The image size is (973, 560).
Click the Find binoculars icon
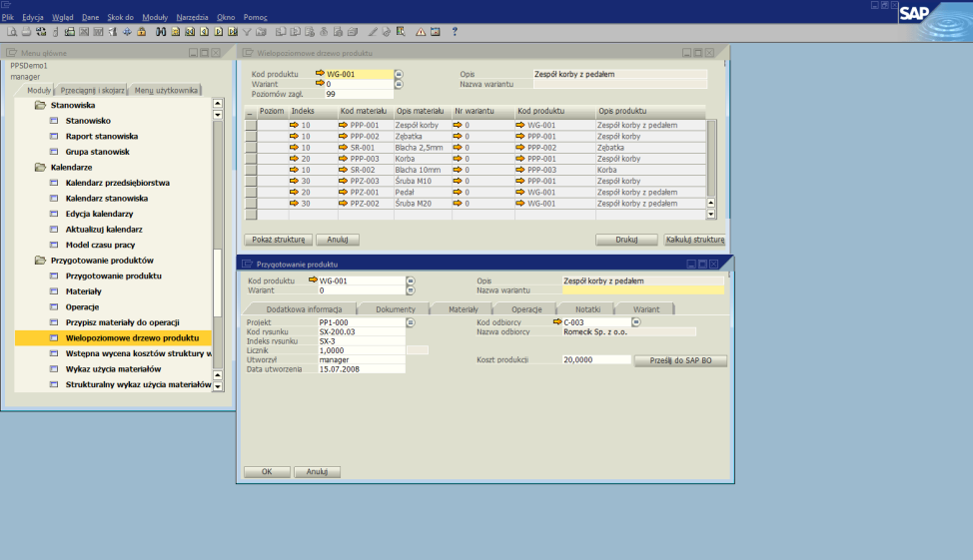(161, 32)
